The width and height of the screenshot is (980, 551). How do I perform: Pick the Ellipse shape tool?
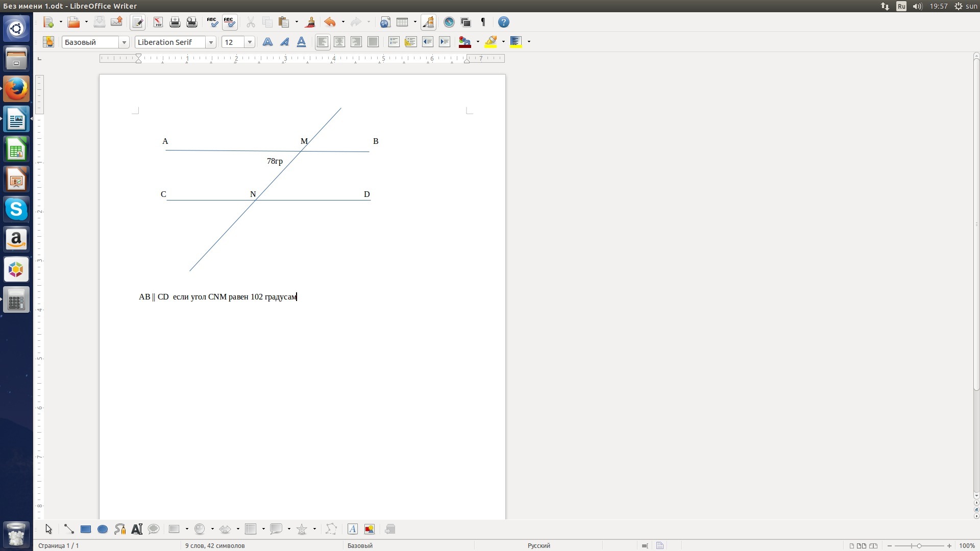(x=103, y=529)
